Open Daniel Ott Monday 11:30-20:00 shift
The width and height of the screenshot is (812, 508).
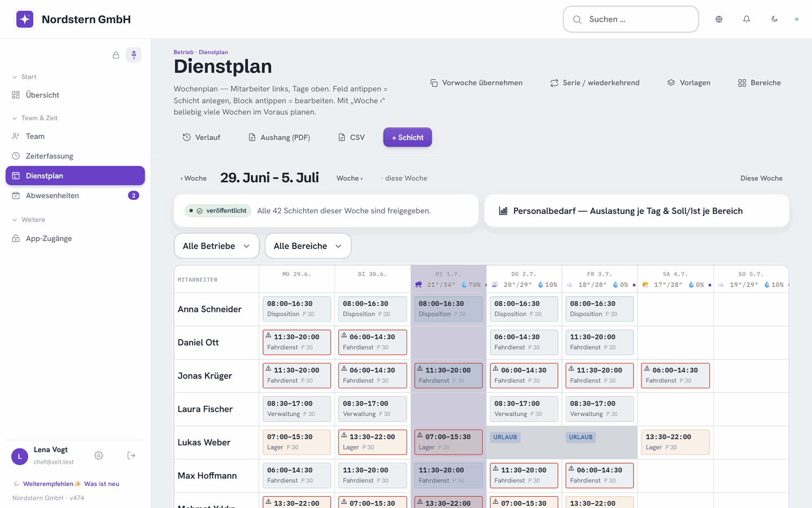(x=297, y=342)
